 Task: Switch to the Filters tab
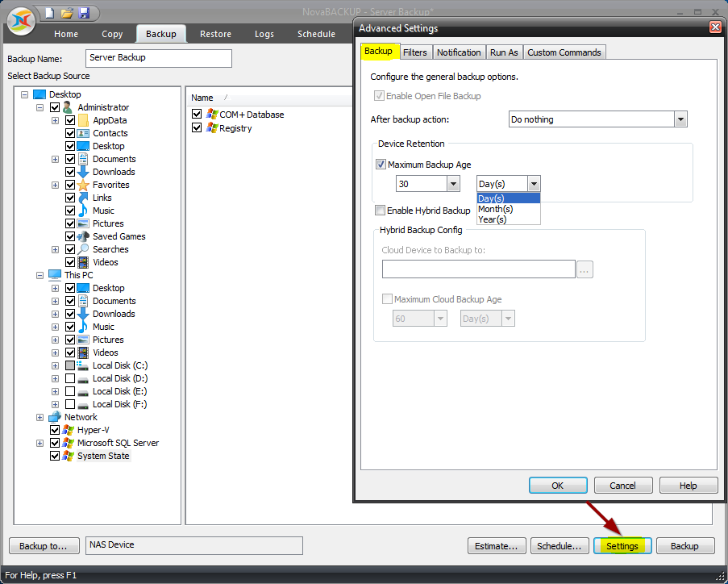coord(414,52)
